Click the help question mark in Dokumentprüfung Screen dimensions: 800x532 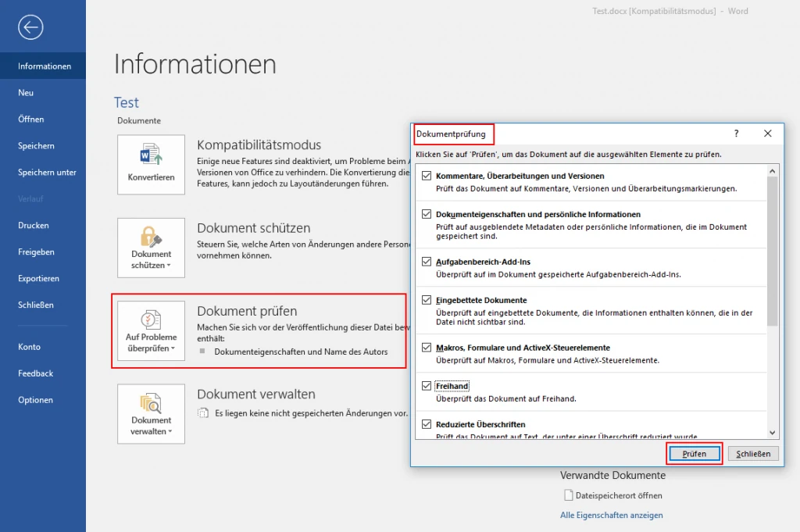point(736,134)
